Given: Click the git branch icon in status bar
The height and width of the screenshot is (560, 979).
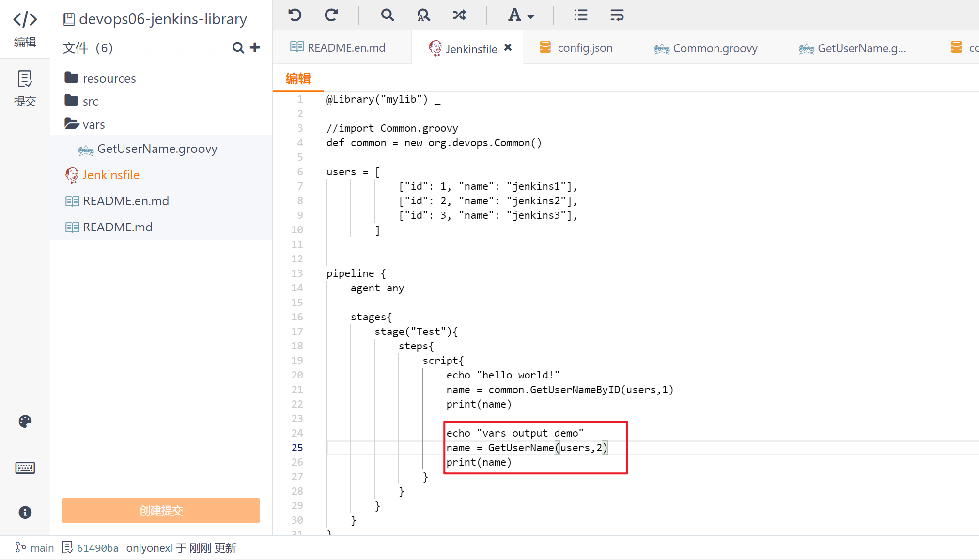Looking at the screenshot, I should [x=20, y=547].
